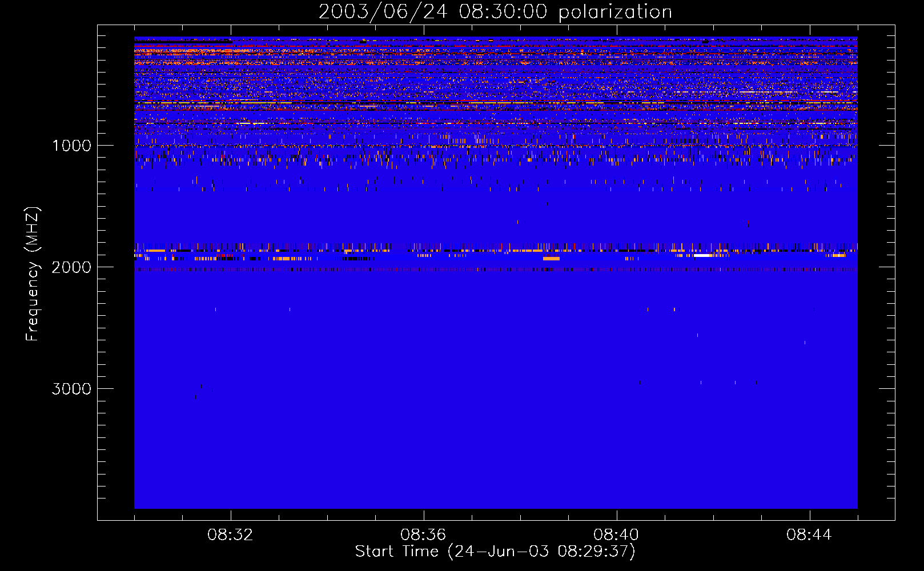Click the 08:32 time tick label
Image resolution: width=924 pixels, height=571 pixels.
(x=230, y=535)
